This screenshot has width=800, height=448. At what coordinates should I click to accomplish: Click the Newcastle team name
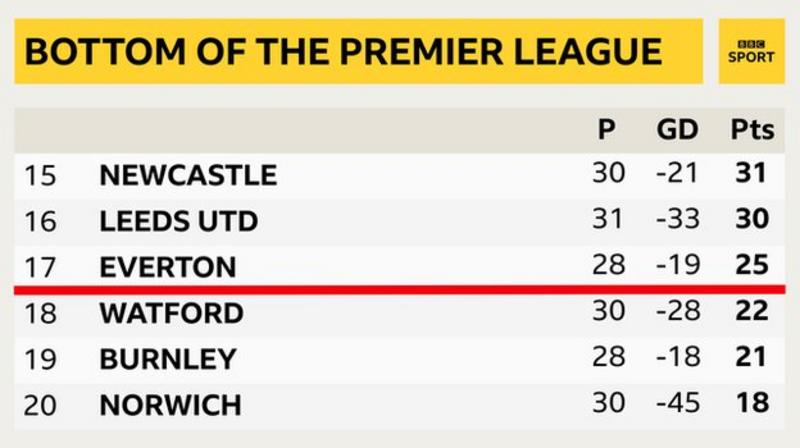click(188, 176)
